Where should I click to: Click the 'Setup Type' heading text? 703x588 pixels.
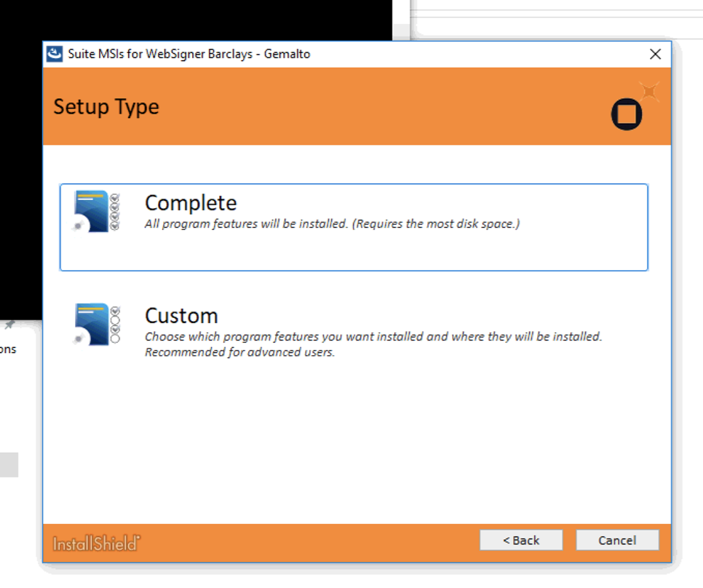(x=106, y=107)
